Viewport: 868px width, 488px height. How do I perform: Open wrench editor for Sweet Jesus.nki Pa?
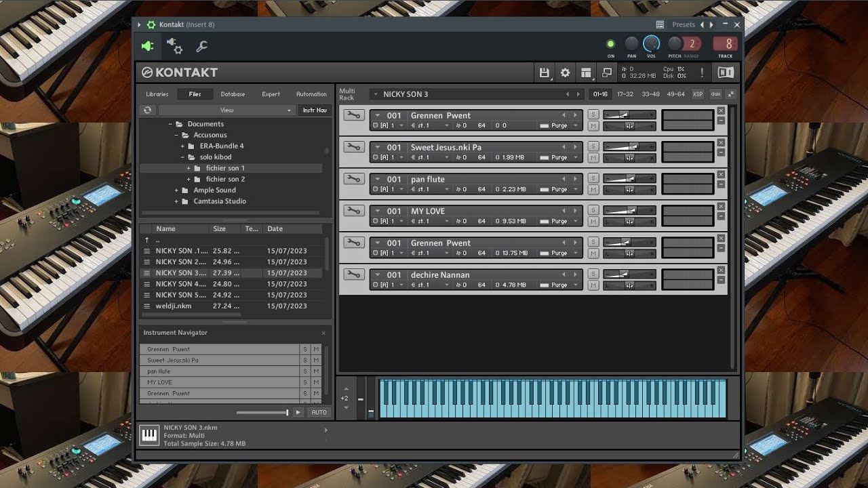click(x=353, y=147)
